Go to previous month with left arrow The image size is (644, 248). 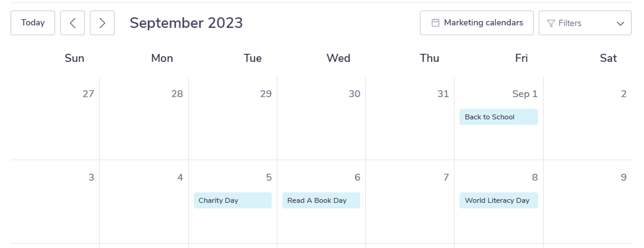tap(72, 23)
